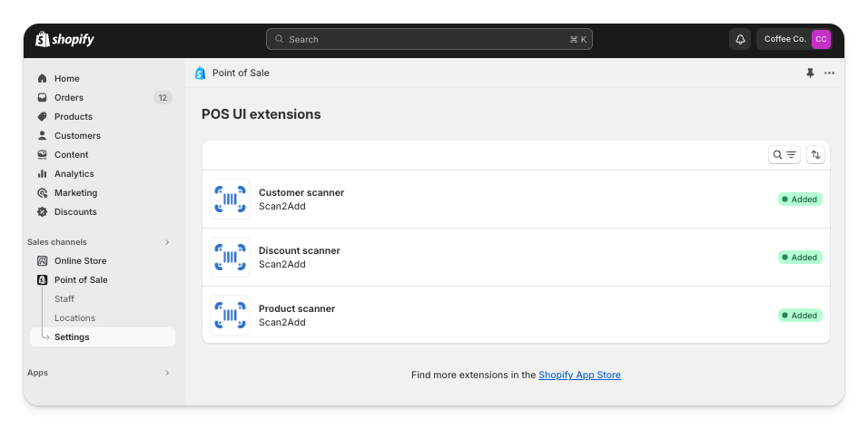Viewport: 868px width, 429px height.
Task: Click the Product scanner barcode icon
Action: pyautogui.click(x=230, y=315)
